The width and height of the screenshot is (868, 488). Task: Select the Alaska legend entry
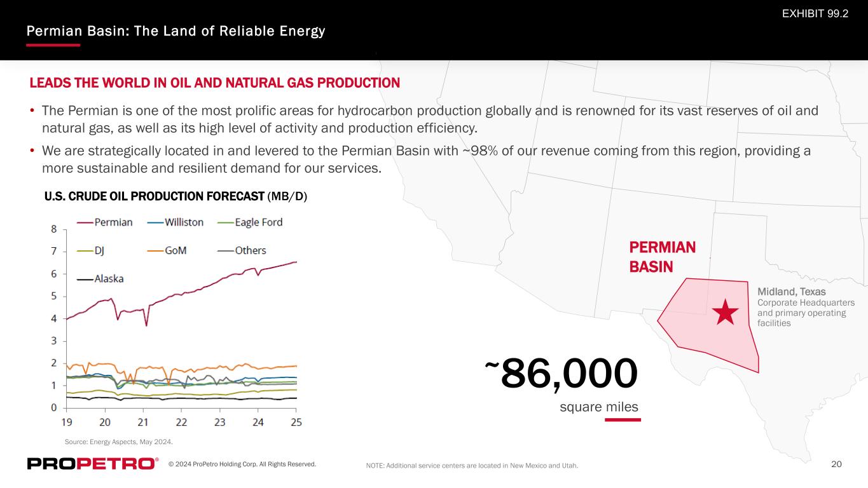pos(100,278)
